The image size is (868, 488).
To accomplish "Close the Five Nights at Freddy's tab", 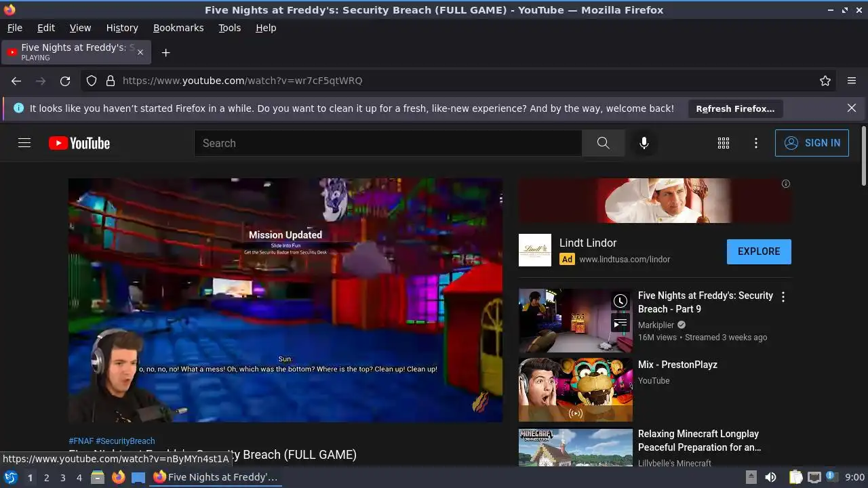I will 140,52.
